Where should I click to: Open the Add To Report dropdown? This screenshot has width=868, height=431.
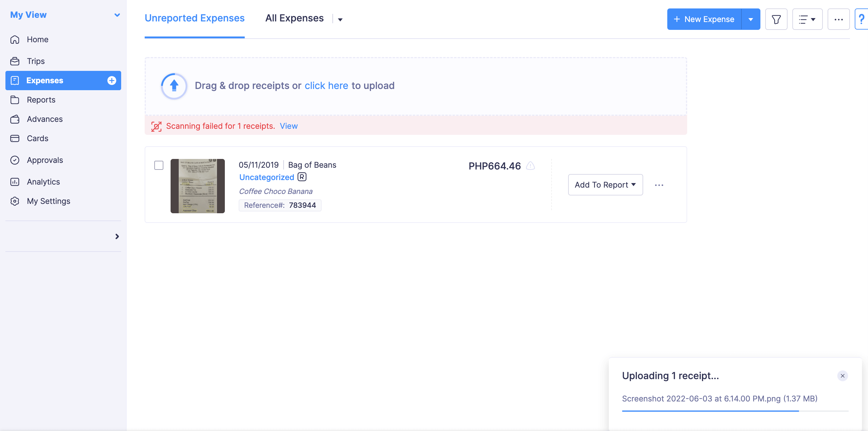pyautogui.click(x=605, y=185)
